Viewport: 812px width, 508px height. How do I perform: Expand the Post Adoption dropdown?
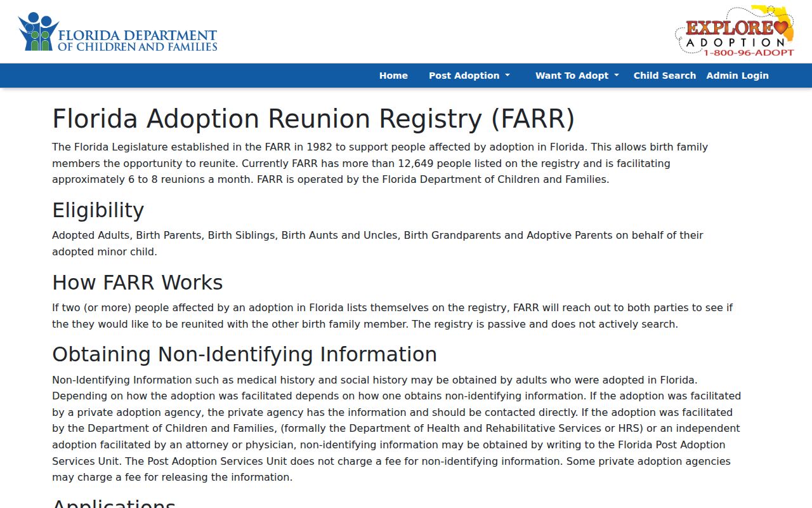469,76
